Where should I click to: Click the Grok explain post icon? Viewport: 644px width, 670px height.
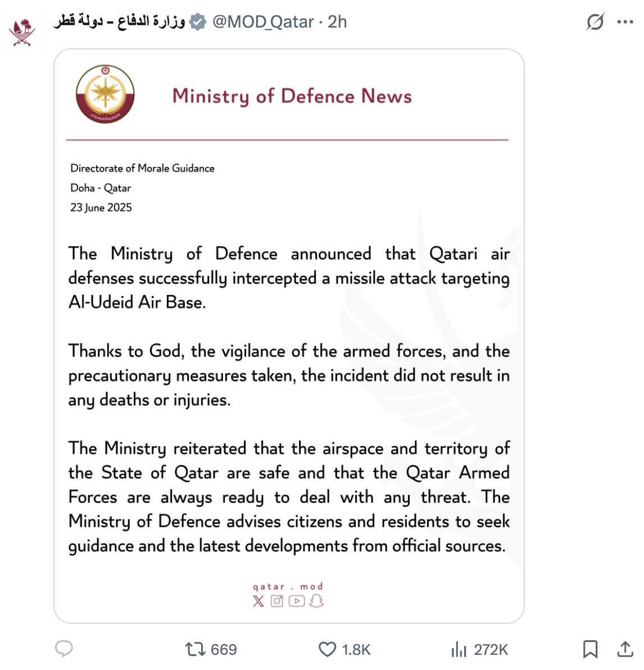(595, 21)
